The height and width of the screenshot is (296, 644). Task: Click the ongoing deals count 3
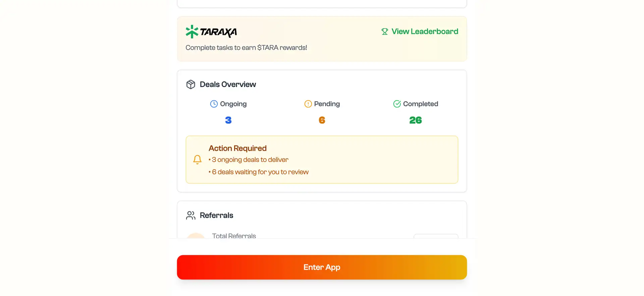pyautogui.click(x=228, y=120)
